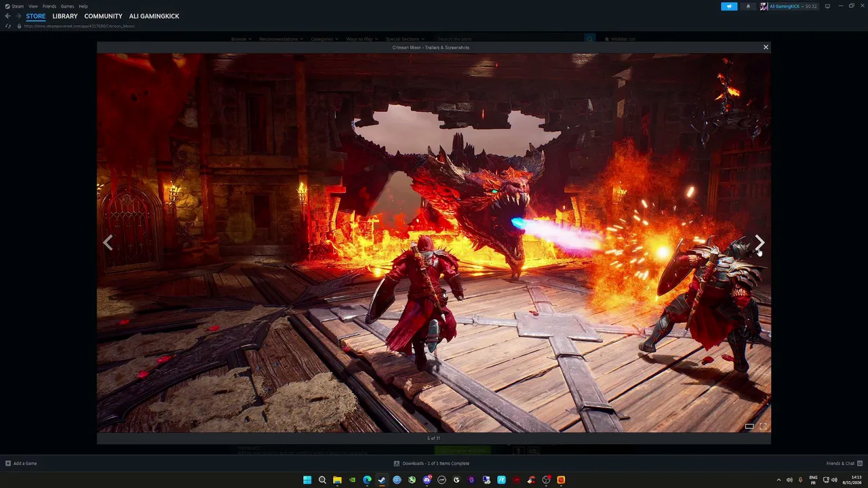The image size is (868, 488).
Task: Open the Windows Start menu
Action: pos(307,480)
